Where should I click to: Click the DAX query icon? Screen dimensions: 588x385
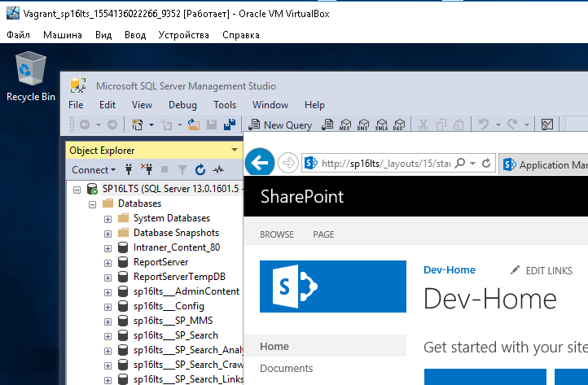[398, 125]
